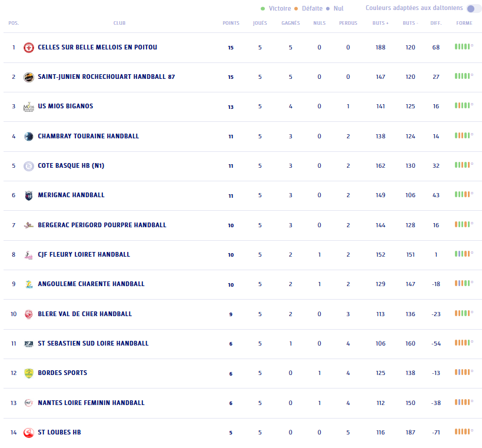Image resolution: width=482 pixels, height=448 pixels.
Task: Click the Forme column header
Action: pos(464,24)
